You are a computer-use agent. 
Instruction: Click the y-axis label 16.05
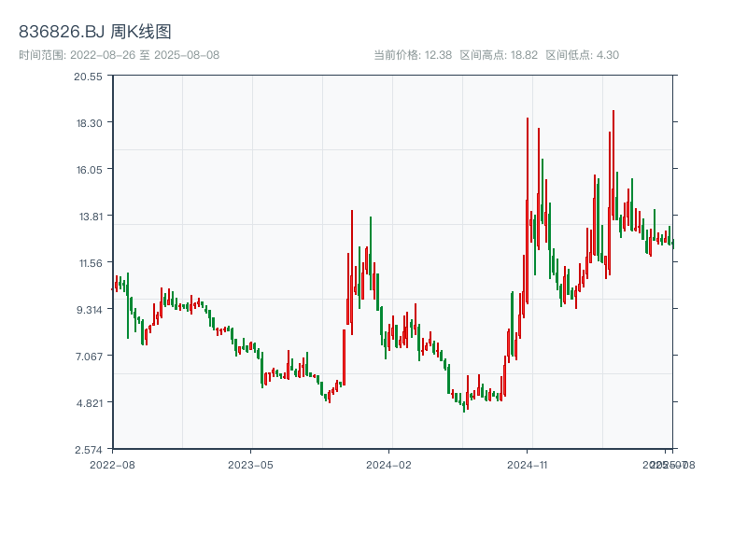click(89, 170)
